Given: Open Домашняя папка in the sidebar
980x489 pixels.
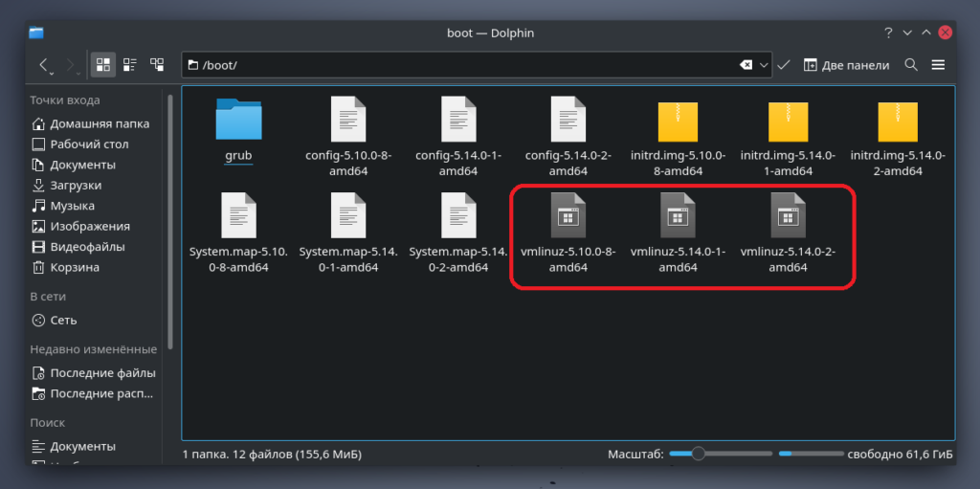Looking at the screenshot, I should pos(99,123).
